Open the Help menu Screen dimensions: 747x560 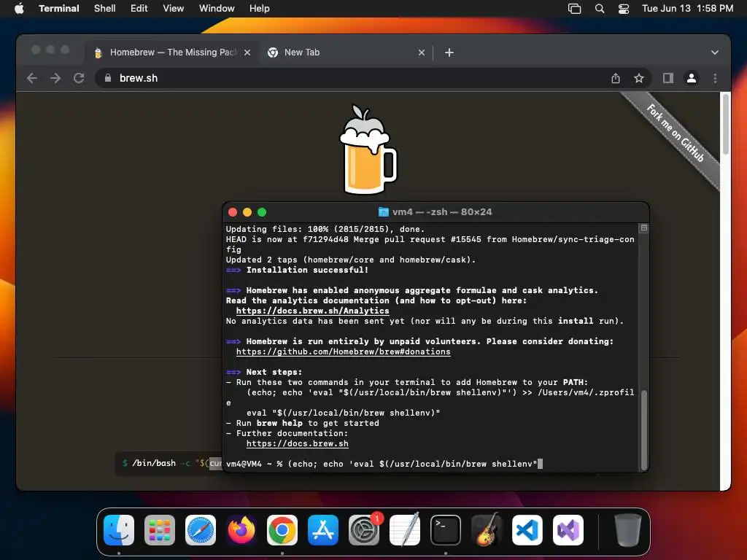[x=259, y=8]
